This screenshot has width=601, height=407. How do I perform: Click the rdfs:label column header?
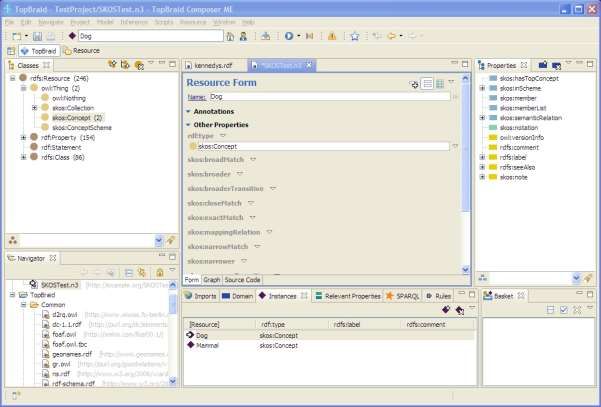tap(346, 325)
